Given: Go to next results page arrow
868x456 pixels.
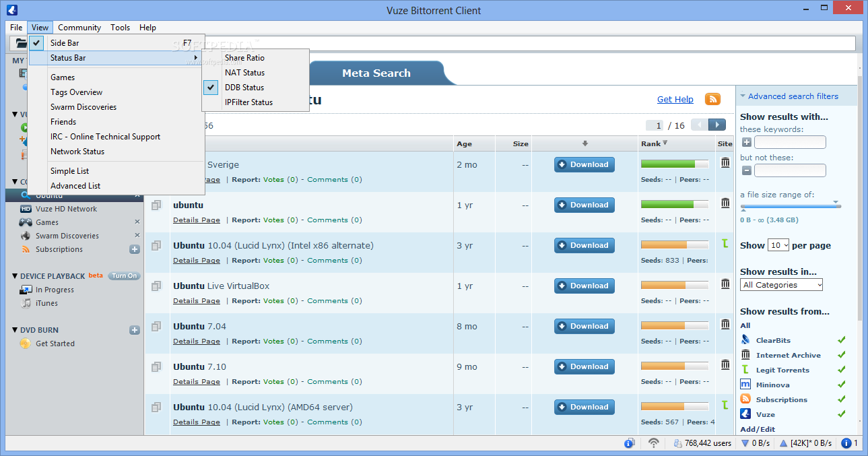Looking at the screenshot, I should point(717,125).
